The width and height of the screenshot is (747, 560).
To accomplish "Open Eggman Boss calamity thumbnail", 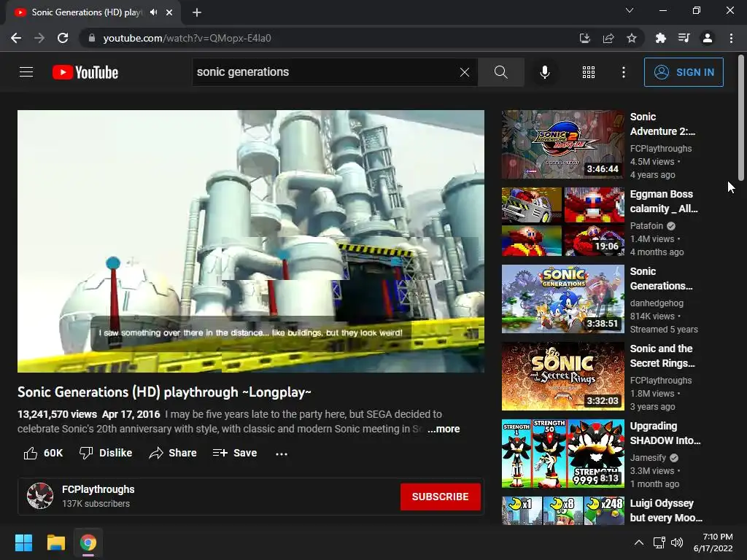I will coord(562,222).
